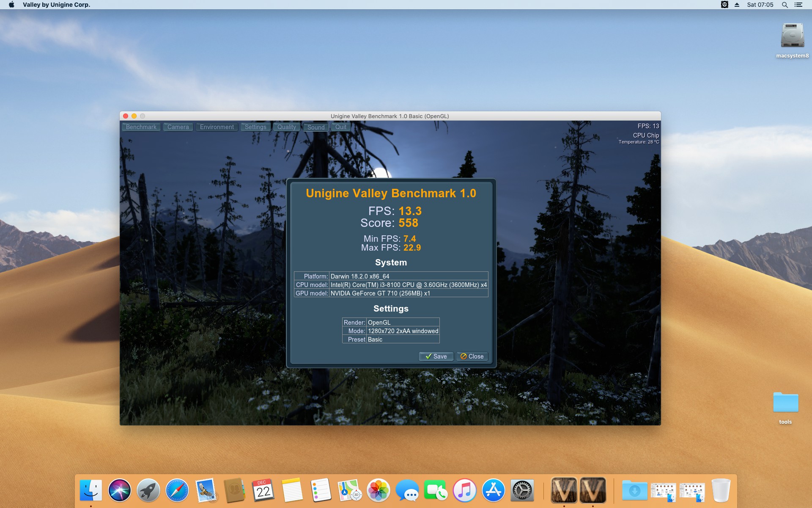Viewport: 812px width, 508px height.
Task: Open the Benchmark menu tab
Action: click(x=141, y=127)
